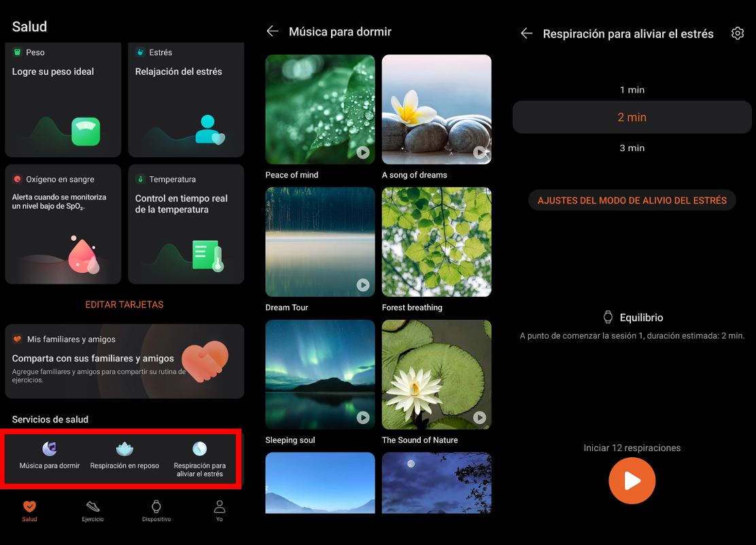This screenshot has width=756, height=545.
Task: Open Respiración para aliviar el estrés icon
Action: tap(199, 449)
